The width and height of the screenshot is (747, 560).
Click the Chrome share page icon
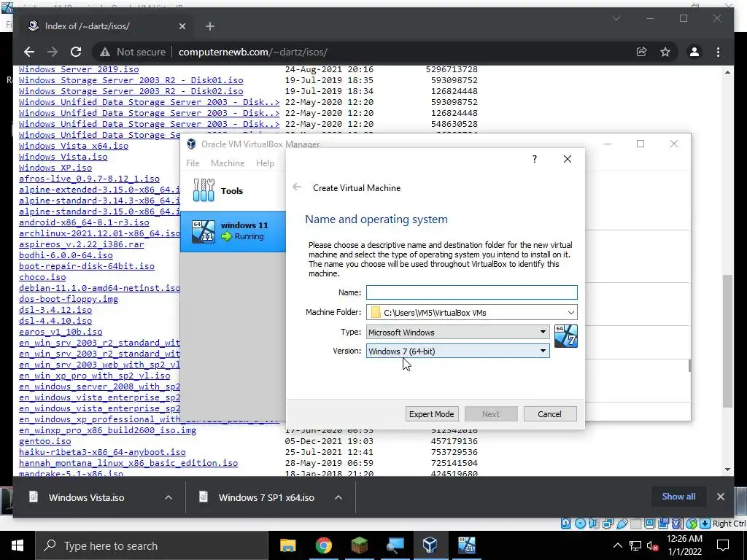click(641, 52)
